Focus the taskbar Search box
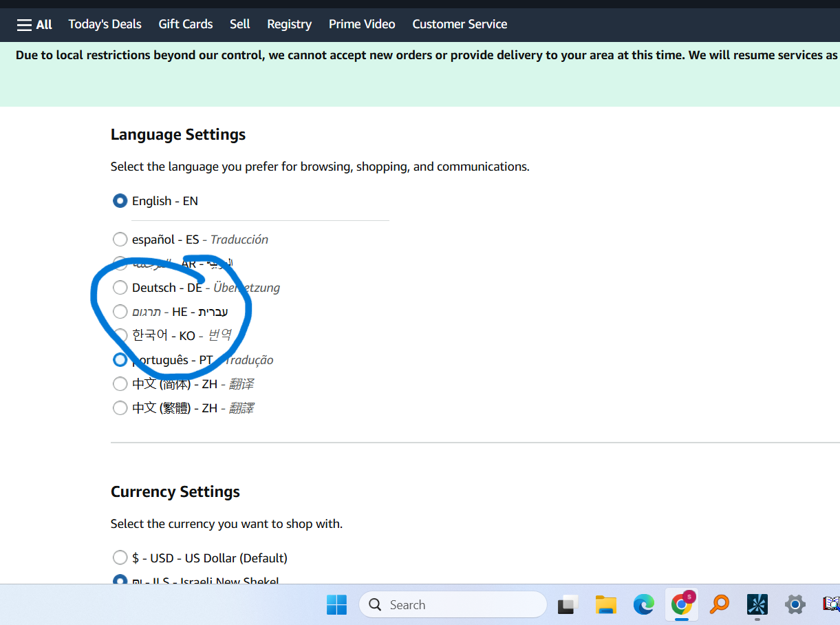840x625 pixels. point(453,605)
